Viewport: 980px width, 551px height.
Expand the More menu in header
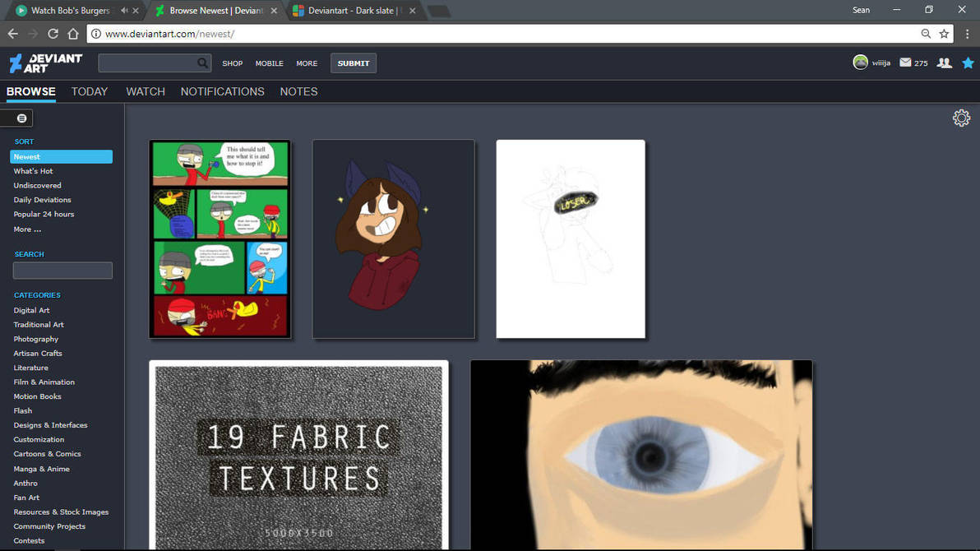click(x=307, y=63)
